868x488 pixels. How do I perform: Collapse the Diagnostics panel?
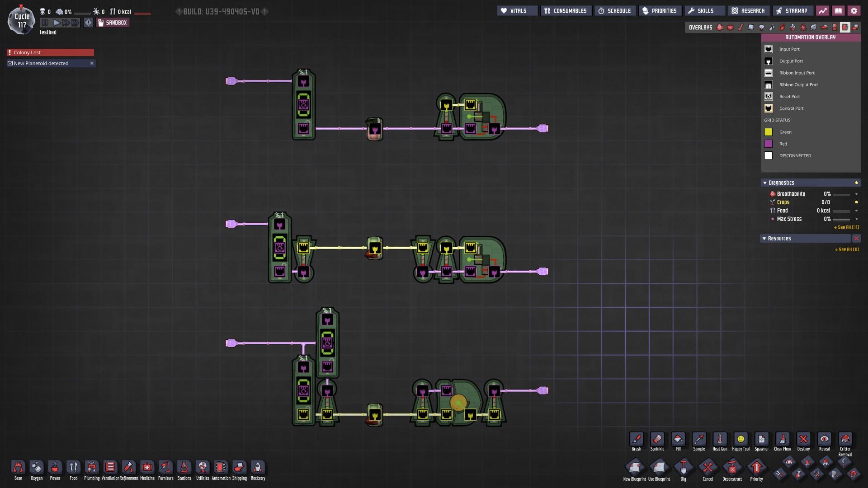[x=765, y=183]
